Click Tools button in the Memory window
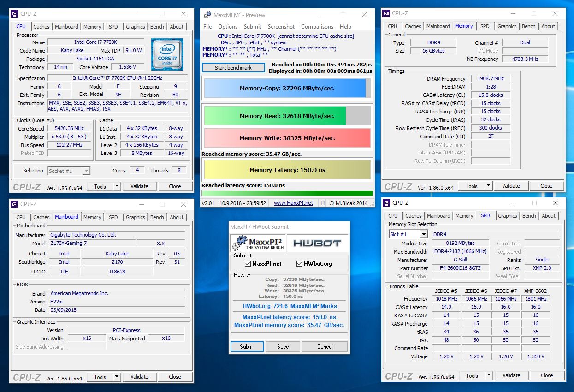The image size is (574, 392). [472, 186]
